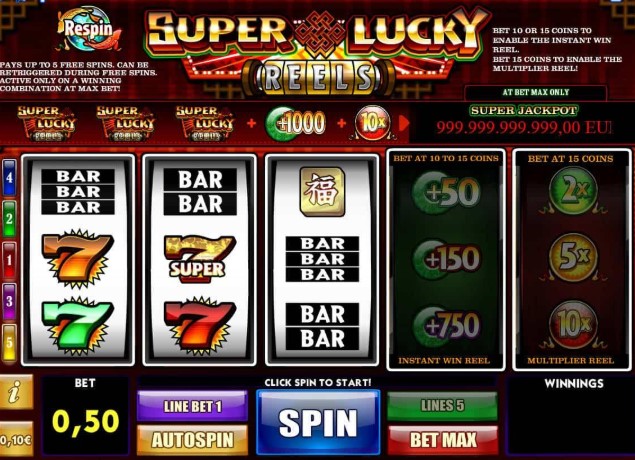This screenshot has width=635, height=460.
Task: Click the SUPER 7 symbol on the second reel
Action: (199, 260)
